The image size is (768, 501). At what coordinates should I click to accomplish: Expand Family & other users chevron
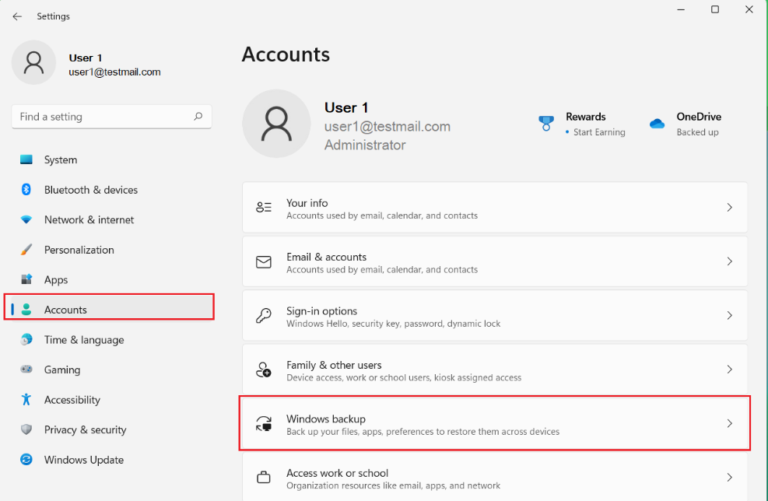[729, 370]
